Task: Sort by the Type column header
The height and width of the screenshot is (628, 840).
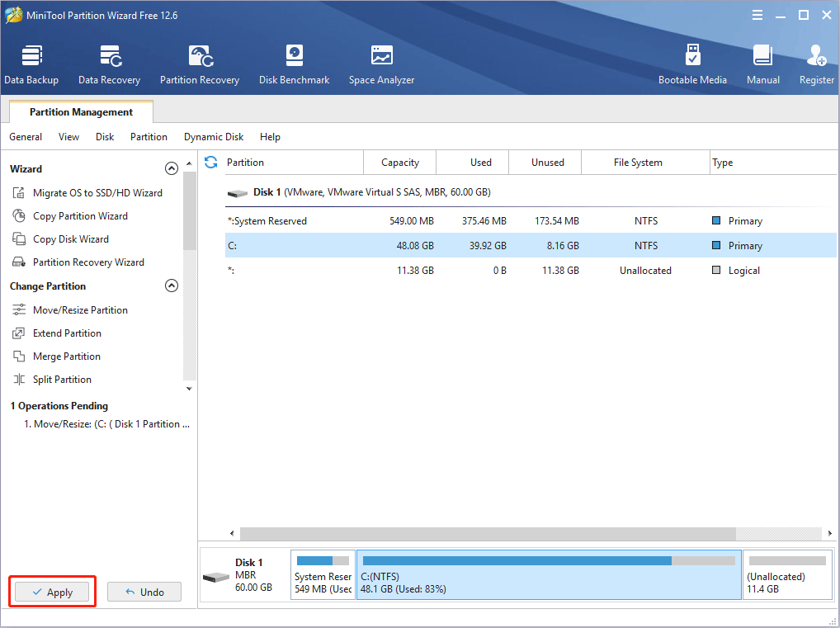Action: click(x=773, y=163)
